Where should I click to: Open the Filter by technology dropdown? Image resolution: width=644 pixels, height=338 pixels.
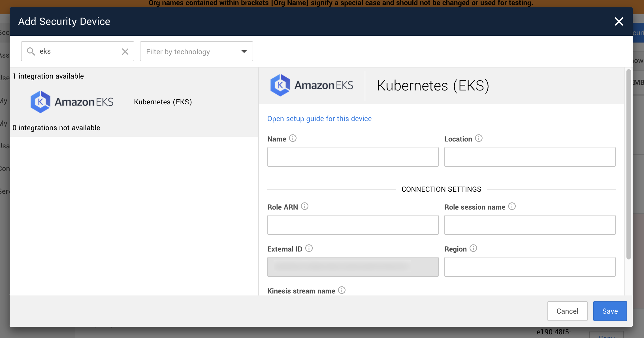coord(196,51)
